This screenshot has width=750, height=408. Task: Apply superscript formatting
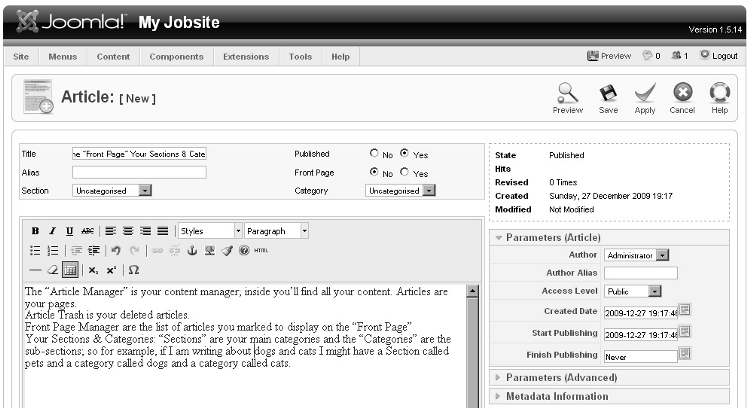(111, 270)
